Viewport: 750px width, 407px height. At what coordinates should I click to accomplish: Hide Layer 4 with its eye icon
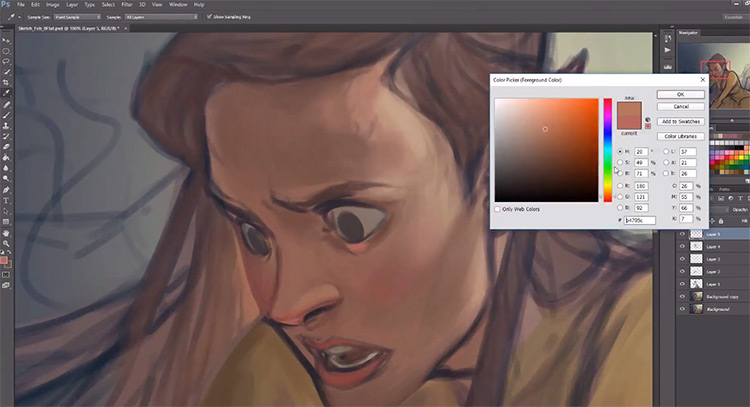click(x=682, y=246)
